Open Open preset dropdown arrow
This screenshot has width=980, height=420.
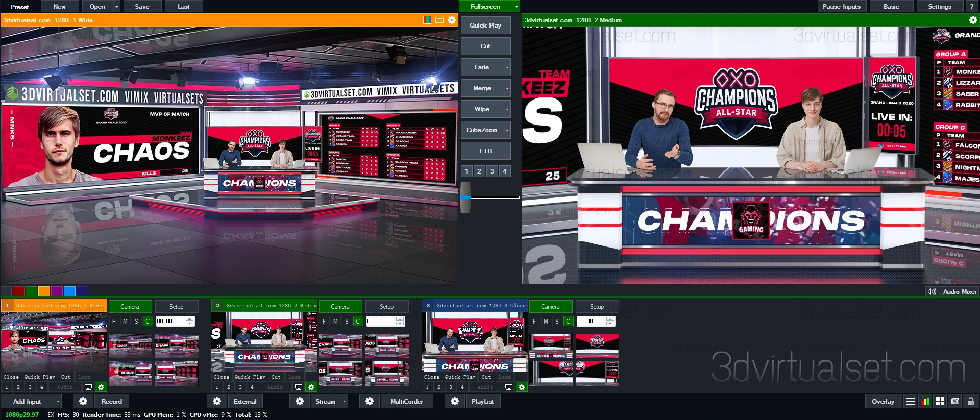click(x=117, y=7)
